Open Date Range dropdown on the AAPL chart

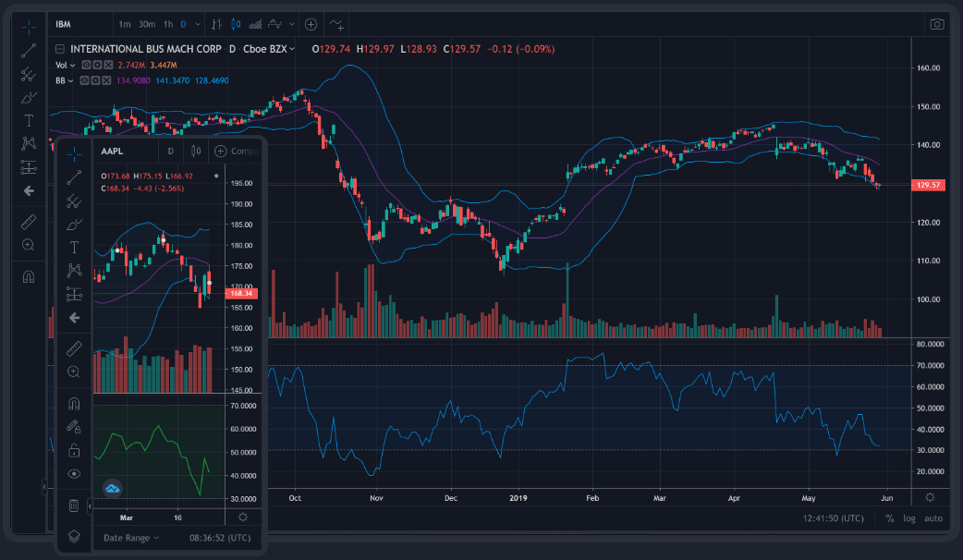[128, 538]
